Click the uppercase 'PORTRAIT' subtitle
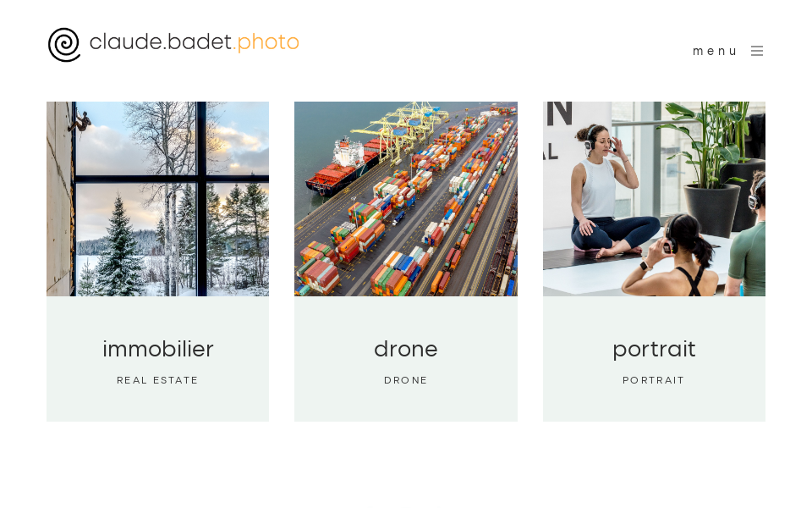The height and width of the screenshot is (508, 812). click(654, 380)
